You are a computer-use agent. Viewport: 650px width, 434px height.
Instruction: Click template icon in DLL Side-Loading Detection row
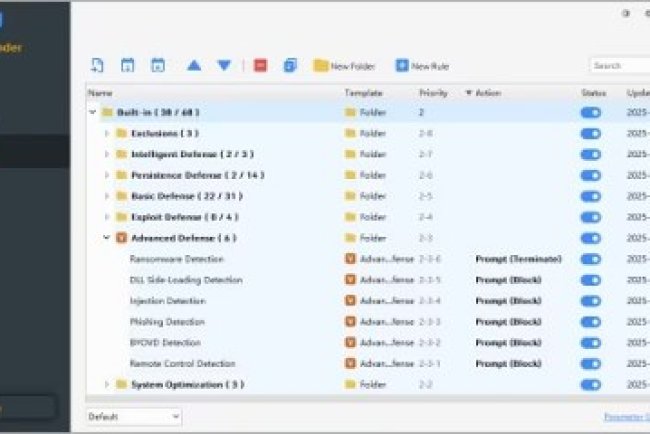[x=350, y=280]
